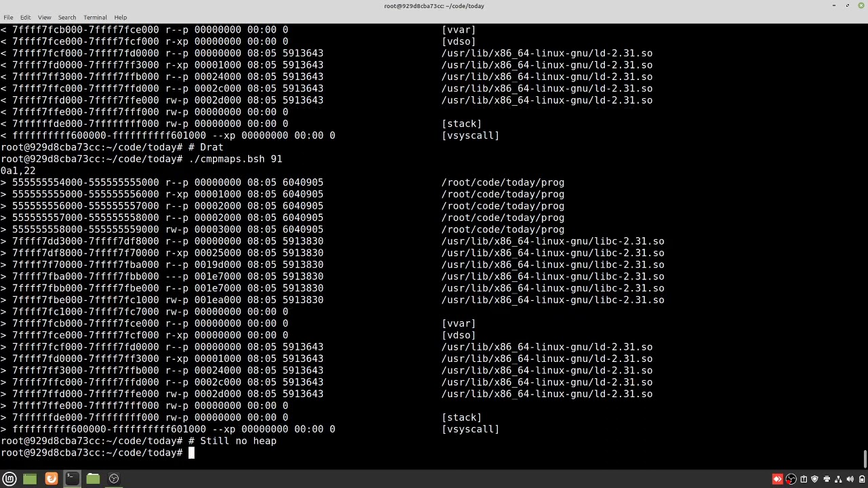Click '< 7ffff7fcb000-7ffff7fce000' address at top
Image resolution: width=868 pixels, height=488 pixels.
coord(85,30)
